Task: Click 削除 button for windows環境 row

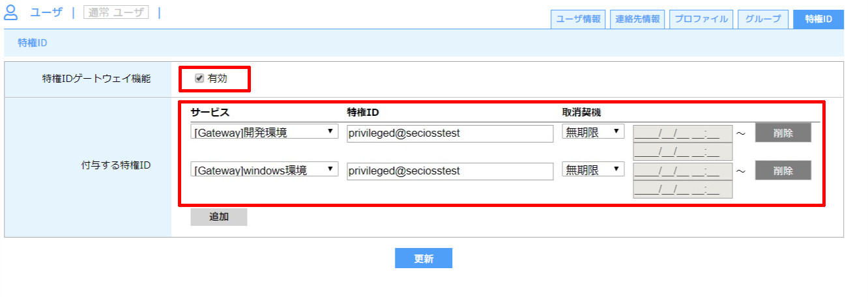Action: pos(783,171)
